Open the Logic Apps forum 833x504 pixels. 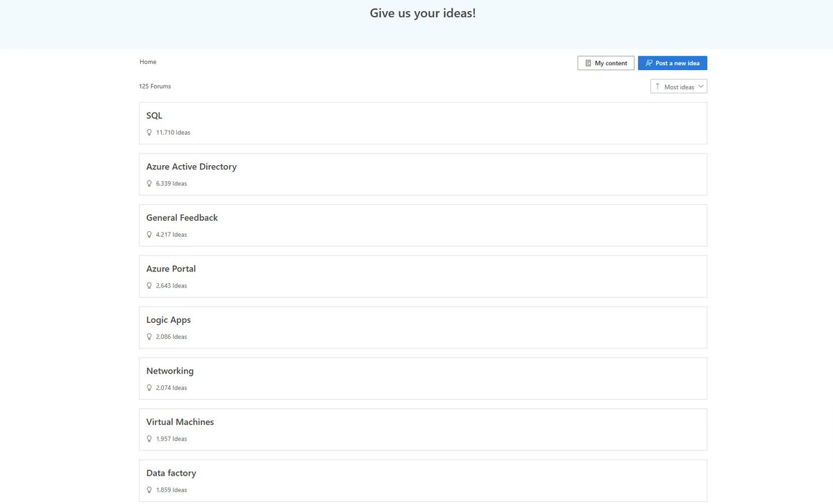click(423, 328)
